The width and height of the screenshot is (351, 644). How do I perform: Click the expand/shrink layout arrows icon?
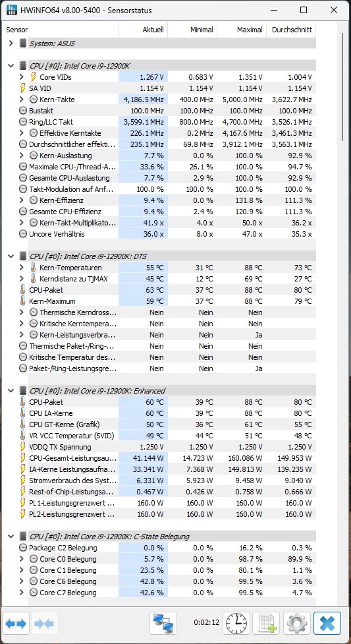(x=16, y=624)
